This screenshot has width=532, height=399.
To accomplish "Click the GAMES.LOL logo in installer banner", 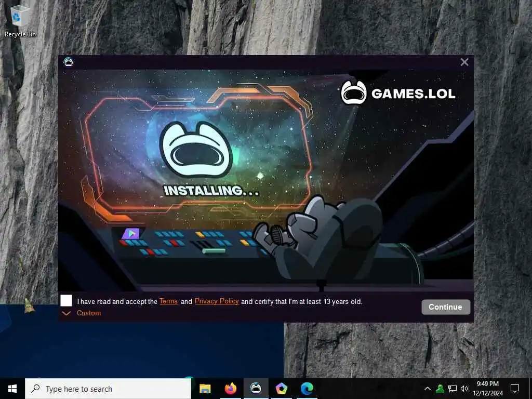I will click(x=398, y=92).
